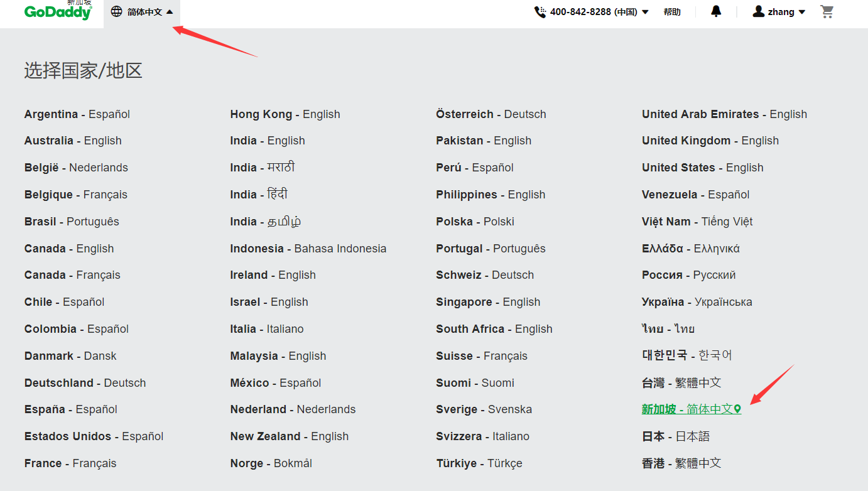This screenshot has width=868, height=491.
Task: Choose Canada - English
Action: click(69, 249)
